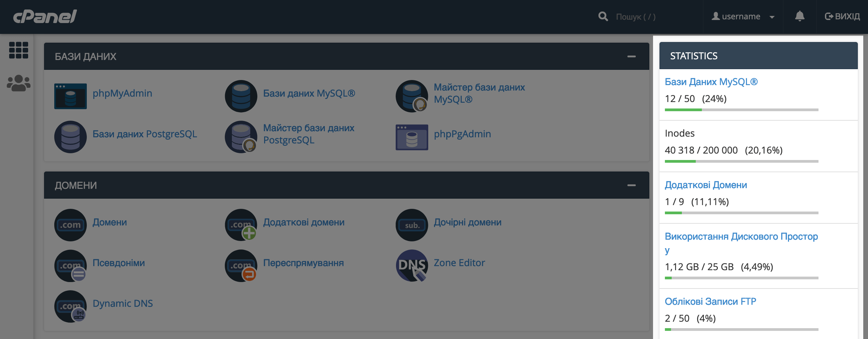
Task: Open the Домени .com icon
Action: click(71, 225)
